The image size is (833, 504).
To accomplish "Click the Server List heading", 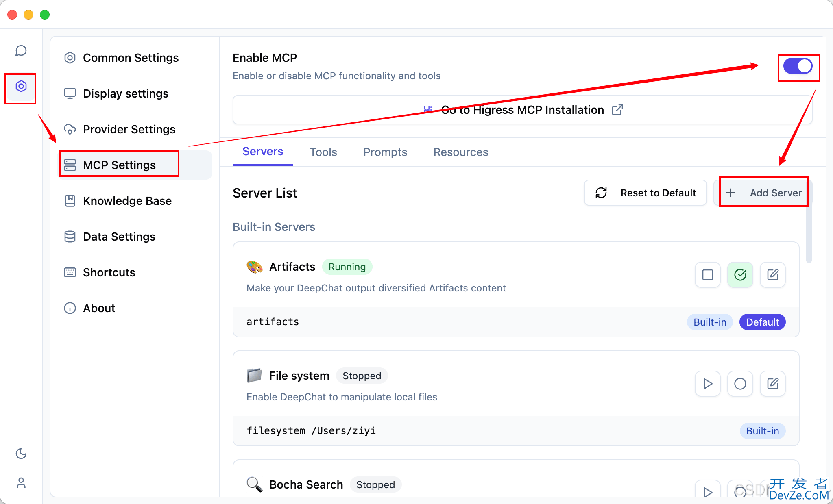I will pyautogui.click(x=265, y=193).
